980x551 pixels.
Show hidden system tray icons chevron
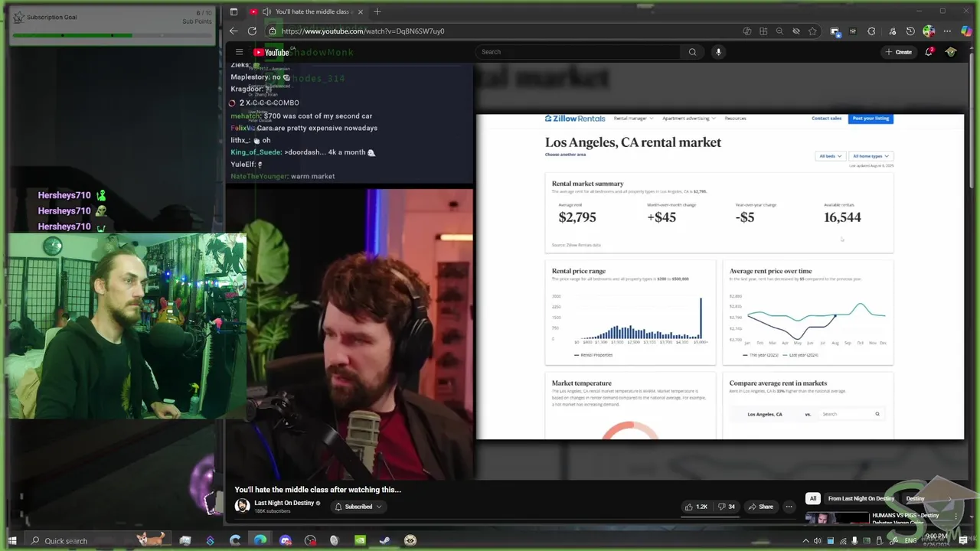(805, 540)
